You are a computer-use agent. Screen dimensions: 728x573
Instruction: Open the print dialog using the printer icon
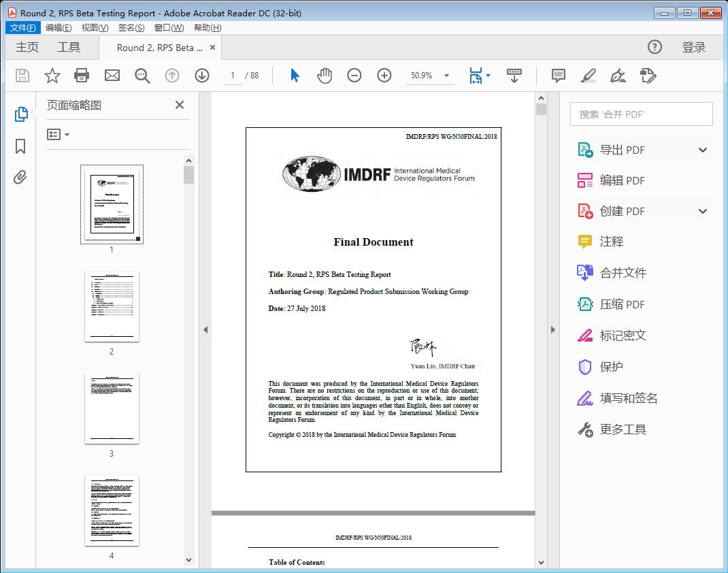(x=82, y=76)
